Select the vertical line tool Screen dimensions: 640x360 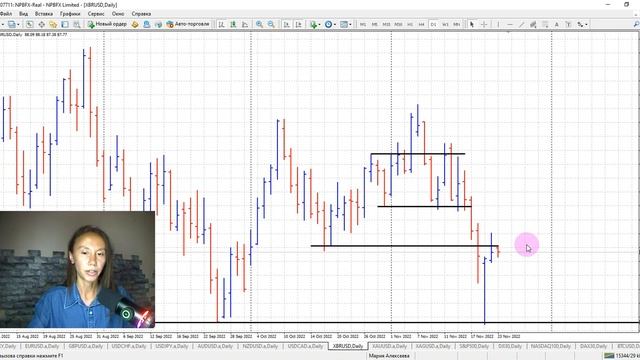click(498, 24)
